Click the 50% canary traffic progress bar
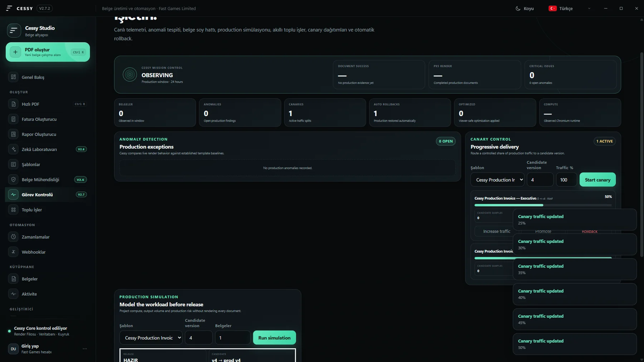 click(543, 205)
